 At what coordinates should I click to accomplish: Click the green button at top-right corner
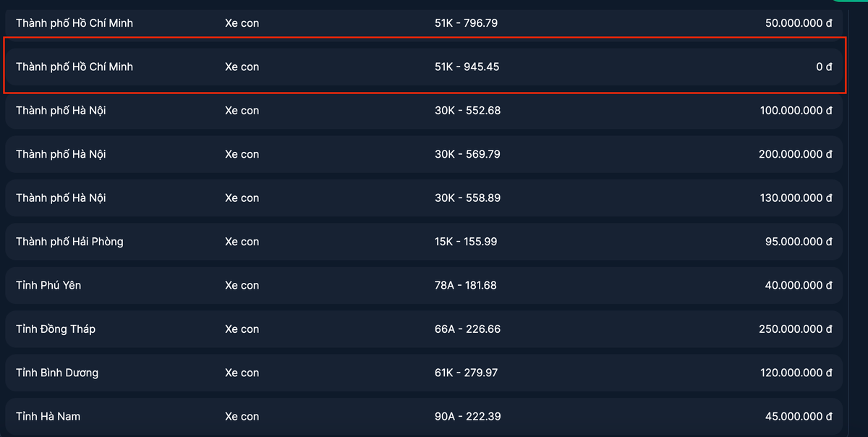point(852,2)
